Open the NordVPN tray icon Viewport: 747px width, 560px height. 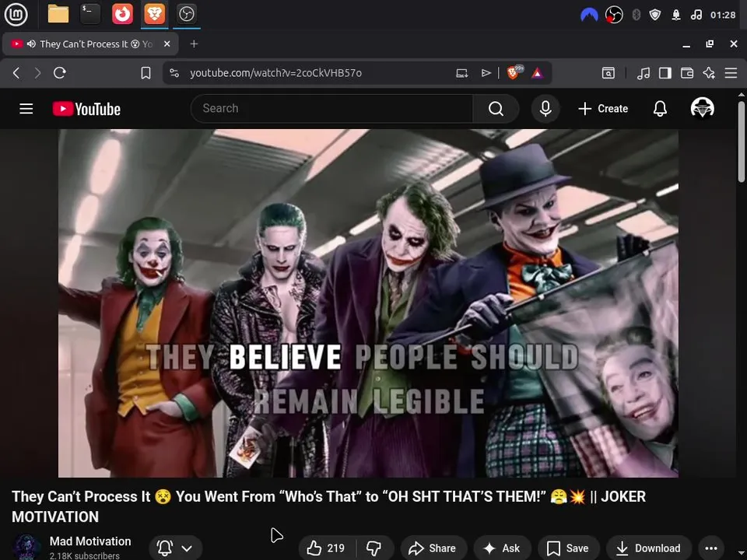click(x=589, y=16)
